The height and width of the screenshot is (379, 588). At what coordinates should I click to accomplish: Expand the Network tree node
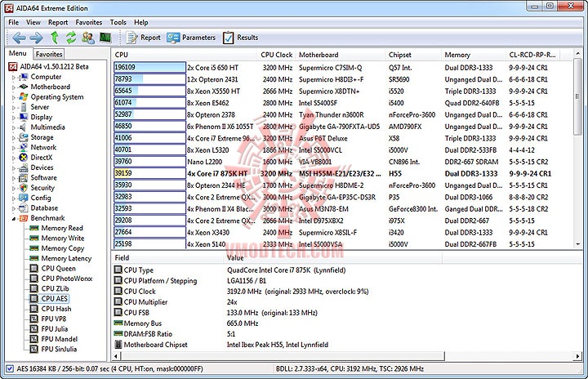point(14,148)
